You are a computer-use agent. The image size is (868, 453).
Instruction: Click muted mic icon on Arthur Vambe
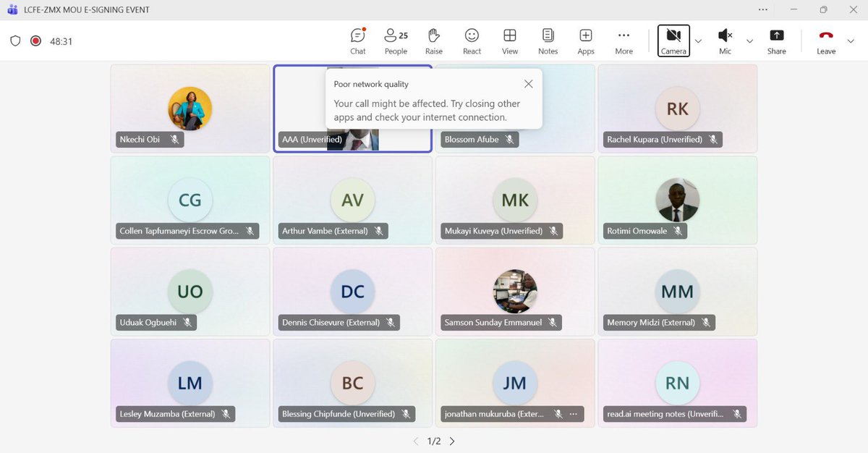click(379, 231)
